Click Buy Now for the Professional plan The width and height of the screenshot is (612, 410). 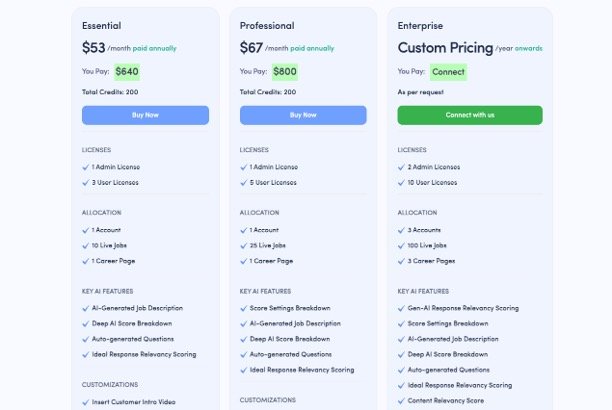point(303,115)
